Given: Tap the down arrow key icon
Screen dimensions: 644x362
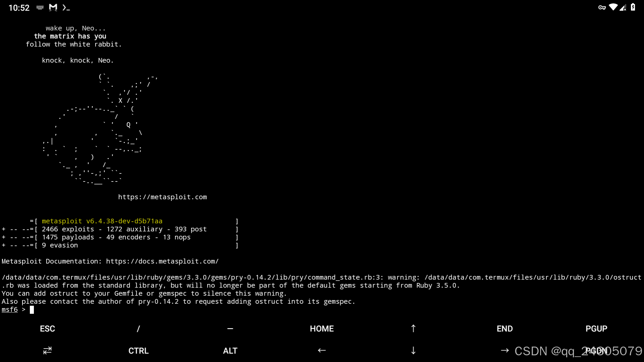Looking at the screenshot, I should click(x=413, y=351).
